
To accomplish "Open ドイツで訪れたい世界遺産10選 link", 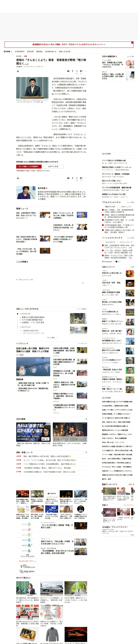I will point(114,160).
